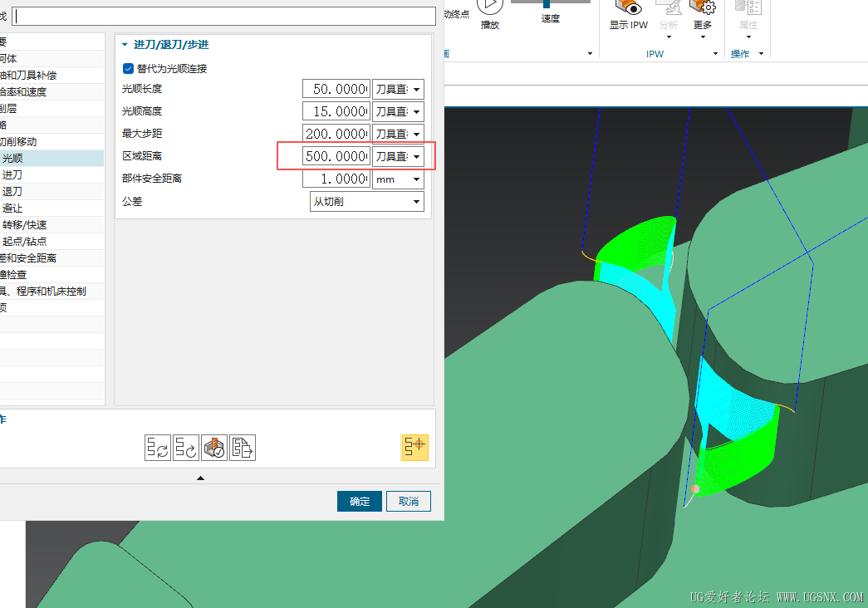Screen dimensions: 868x608
Task: Click the 确定 button
Action: coord(359,502)
